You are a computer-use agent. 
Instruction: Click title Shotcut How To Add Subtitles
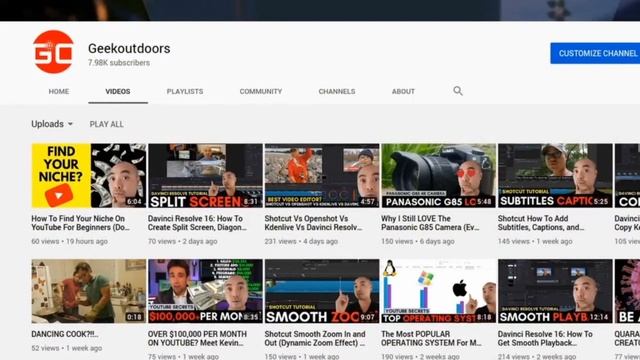541,223
